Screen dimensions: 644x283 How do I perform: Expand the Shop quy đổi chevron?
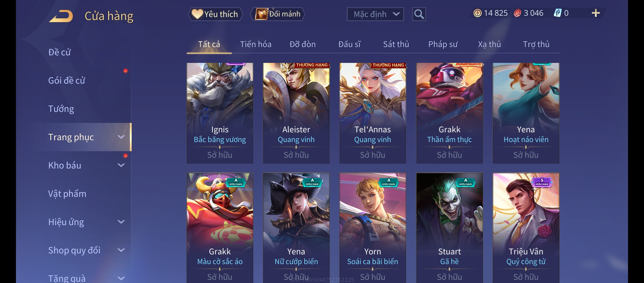pyautogui.click(x=121, y=250)
